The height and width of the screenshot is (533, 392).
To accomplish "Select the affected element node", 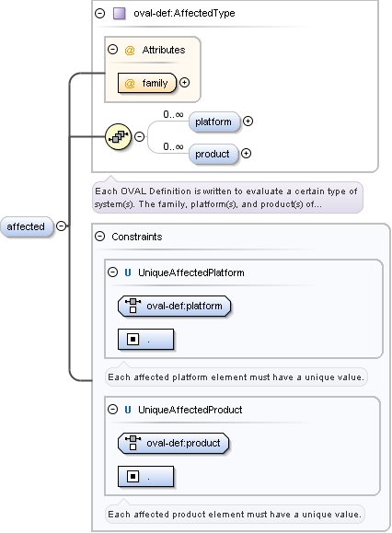I will (x=27, y=226).
